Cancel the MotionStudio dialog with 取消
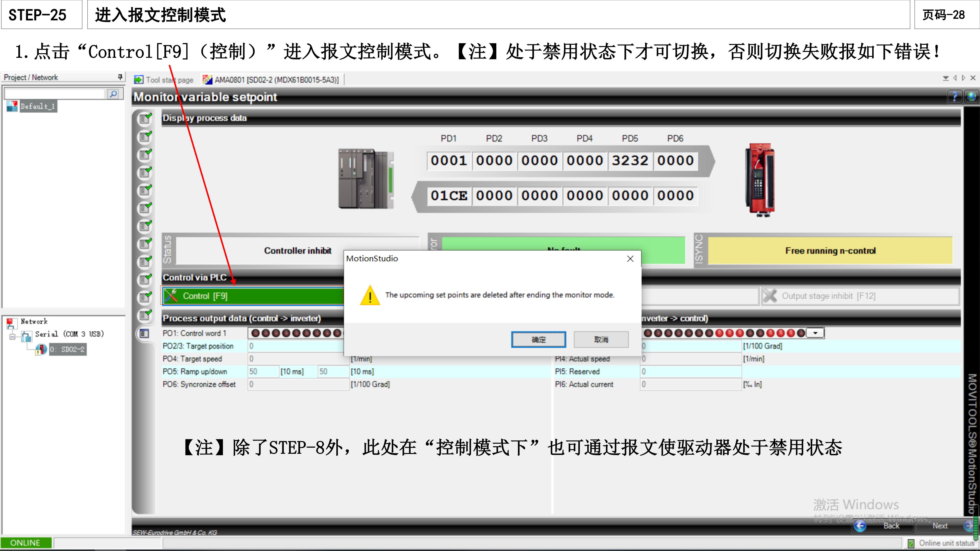The height and width of the screenshot is (551, 980). [x=601, y=340]
